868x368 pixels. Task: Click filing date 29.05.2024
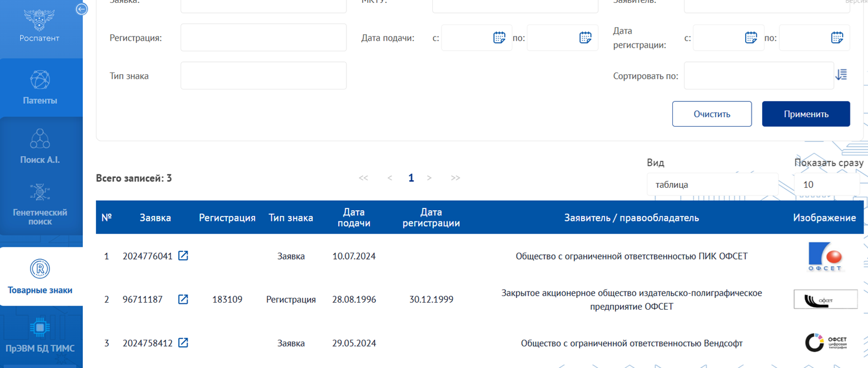point(354,343)
